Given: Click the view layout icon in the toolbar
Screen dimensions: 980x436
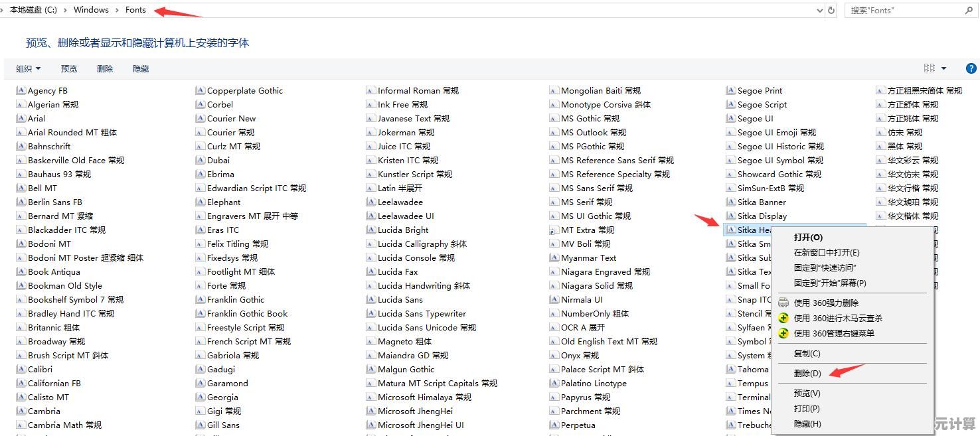Looking at the screenshot, I should click(929, 68).
